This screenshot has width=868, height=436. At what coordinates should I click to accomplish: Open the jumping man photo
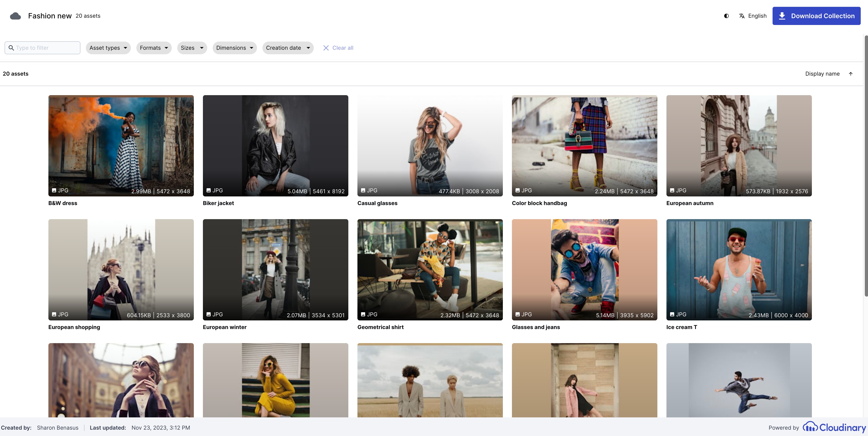point(739,380)
